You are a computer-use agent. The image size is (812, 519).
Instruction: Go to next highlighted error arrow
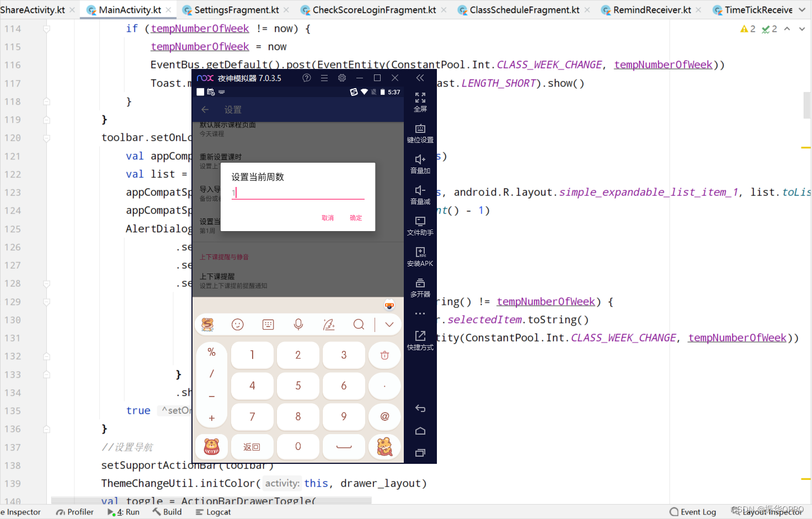tap(802, 29)
